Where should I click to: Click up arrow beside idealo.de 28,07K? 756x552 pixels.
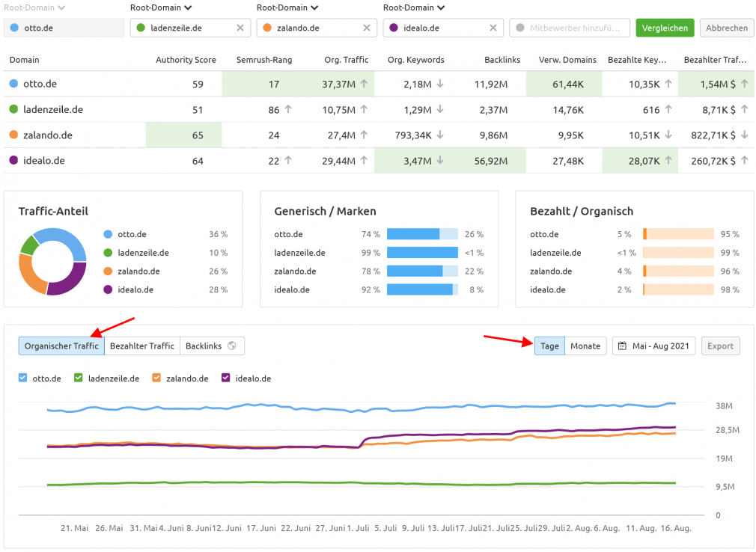click(668, 160)
